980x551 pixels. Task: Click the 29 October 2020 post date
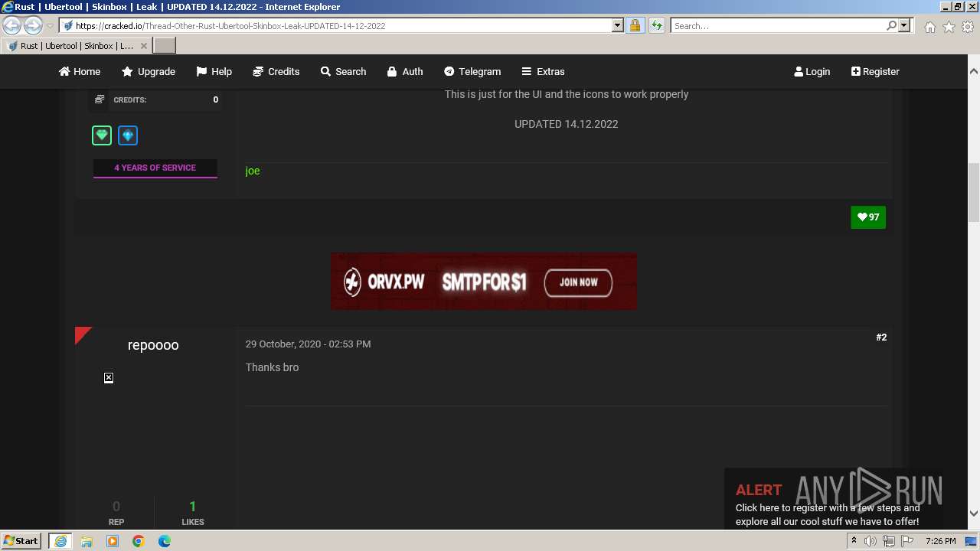[308, 344]
